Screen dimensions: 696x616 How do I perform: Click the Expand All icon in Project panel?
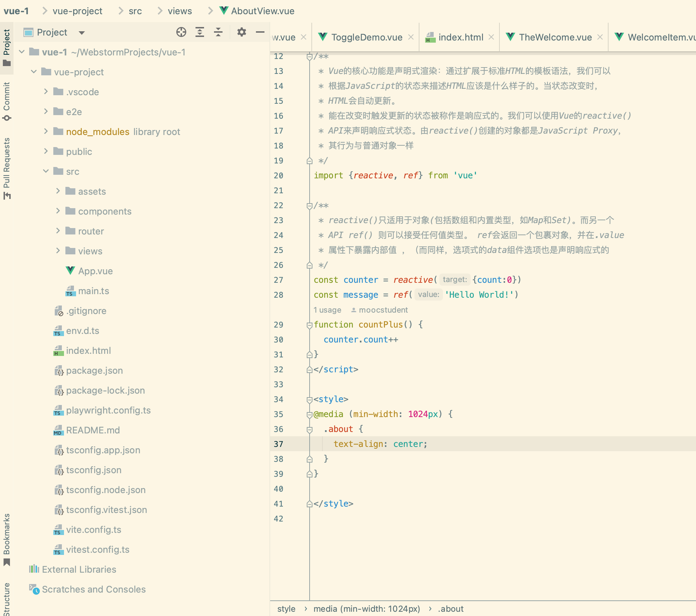tap(200, 32)
